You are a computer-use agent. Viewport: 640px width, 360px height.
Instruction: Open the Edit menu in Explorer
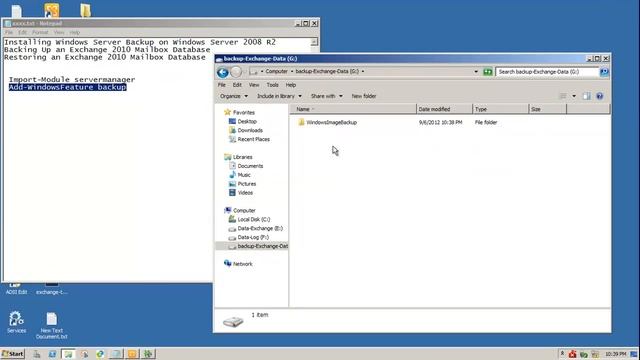pos(237,85)
